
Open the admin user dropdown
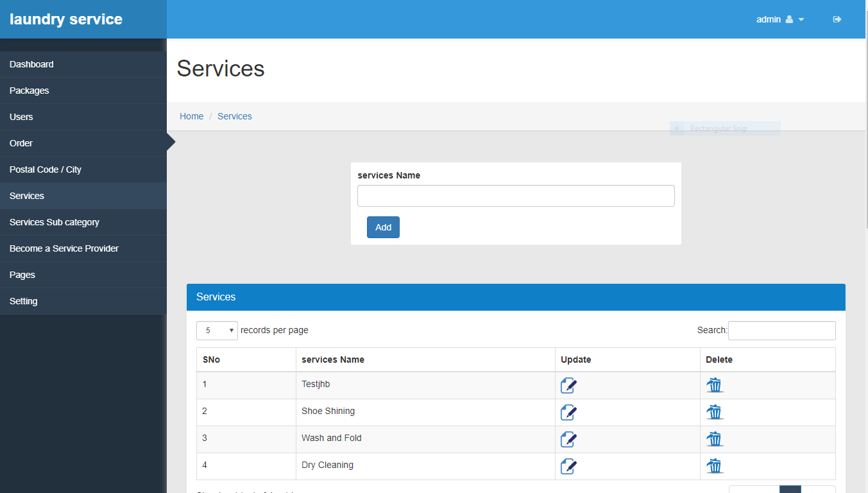click(x=779, y=19)
